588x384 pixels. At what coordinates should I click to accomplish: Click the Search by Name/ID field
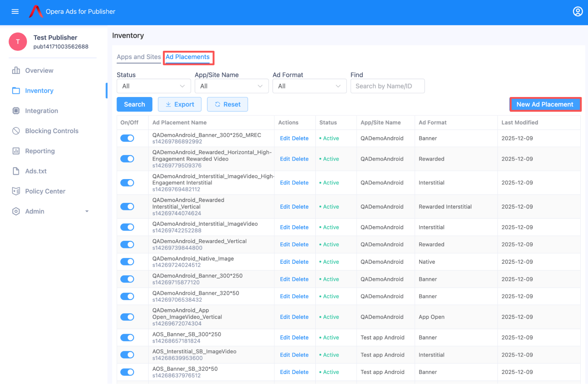tap(387, 86)
